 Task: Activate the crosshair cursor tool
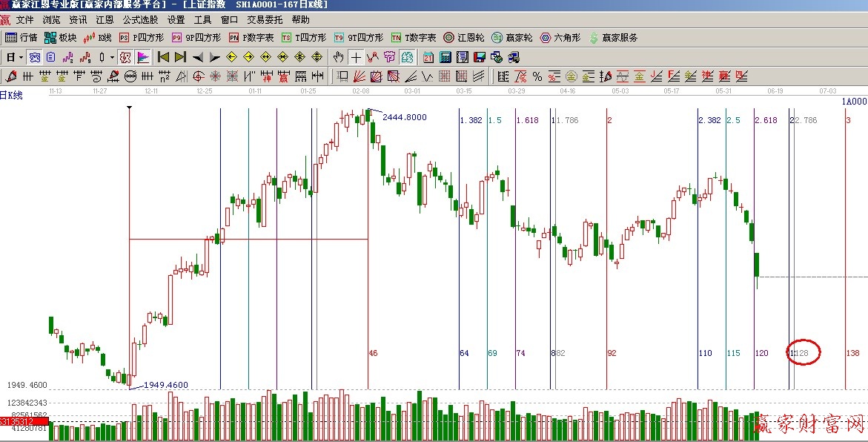(x=356, y=57)
